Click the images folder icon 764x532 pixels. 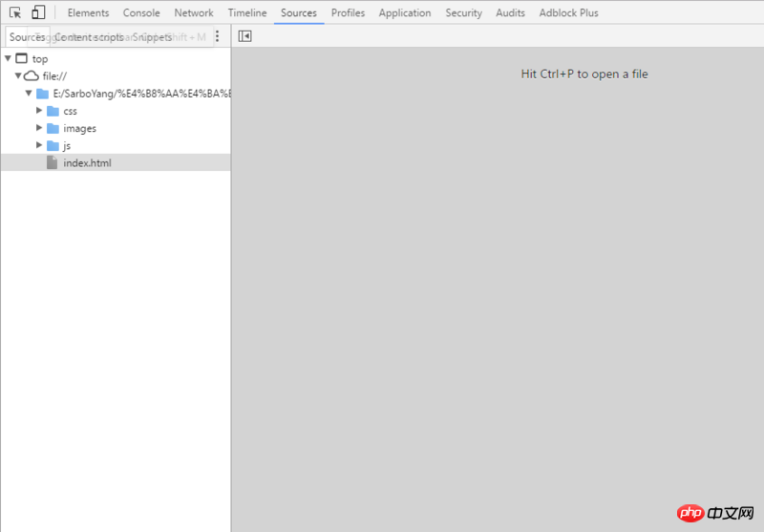click(x=53, y=129)
